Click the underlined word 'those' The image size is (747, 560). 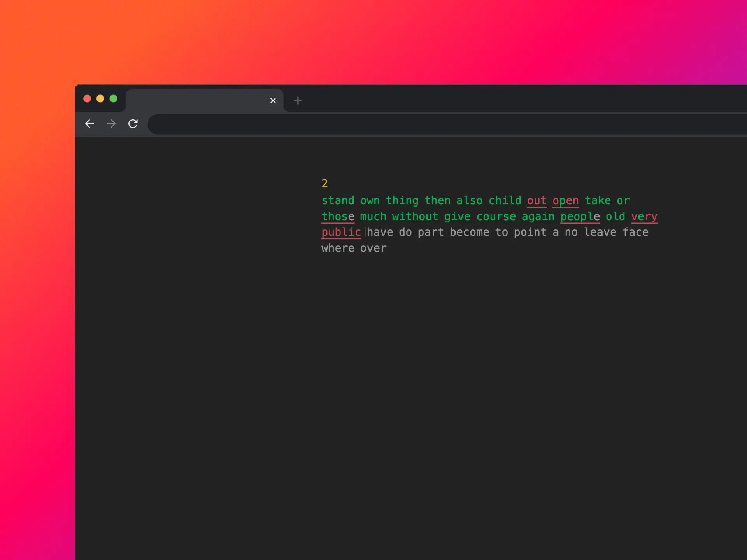coord(338,217)
